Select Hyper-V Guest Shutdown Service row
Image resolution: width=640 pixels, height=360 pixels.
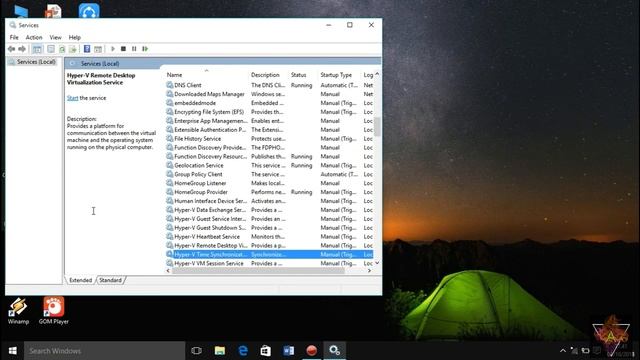tap(269, 228)
